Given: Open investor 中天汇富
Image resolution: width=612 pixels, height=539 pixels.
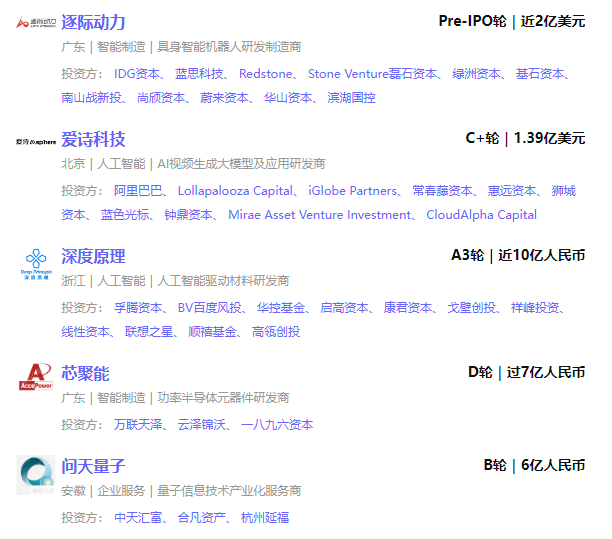Looking at the screenshot, I should [138, 518].
